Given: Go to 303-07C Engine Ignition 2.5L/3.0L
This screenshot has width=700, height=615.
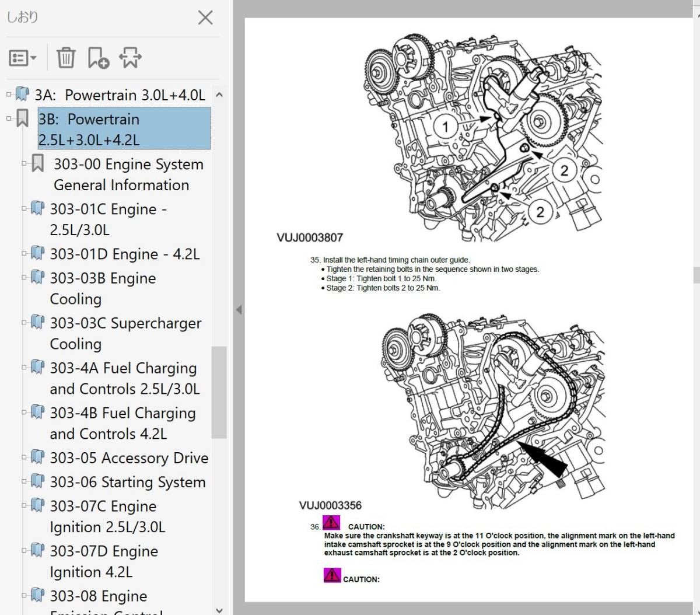Looking at the screenshot, I should 107,516.
